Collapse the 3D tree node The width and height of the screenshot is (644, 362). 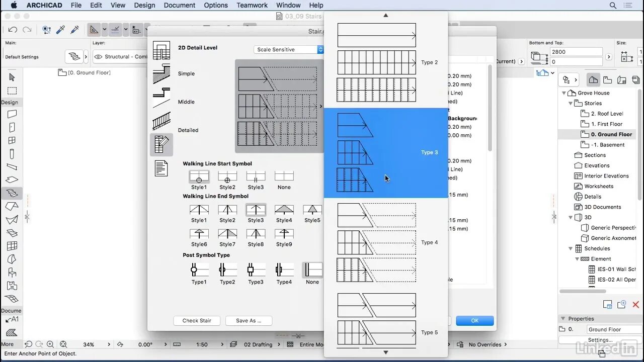tap(571, 217)
